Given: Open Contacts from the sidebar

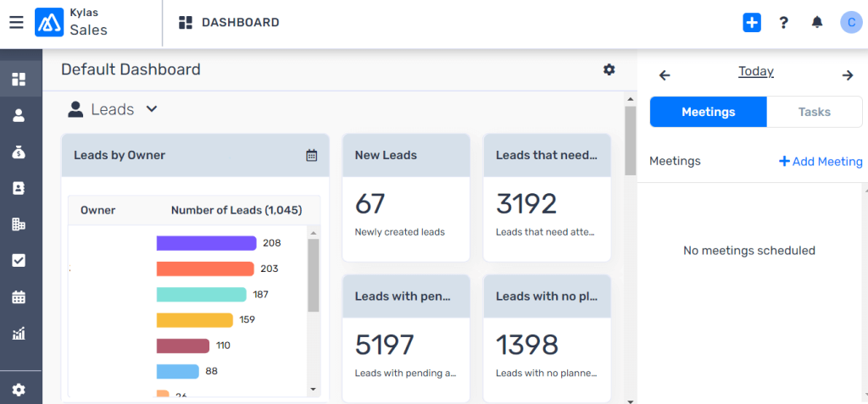Looking at the screenshot, I should (x=19, y=189).
